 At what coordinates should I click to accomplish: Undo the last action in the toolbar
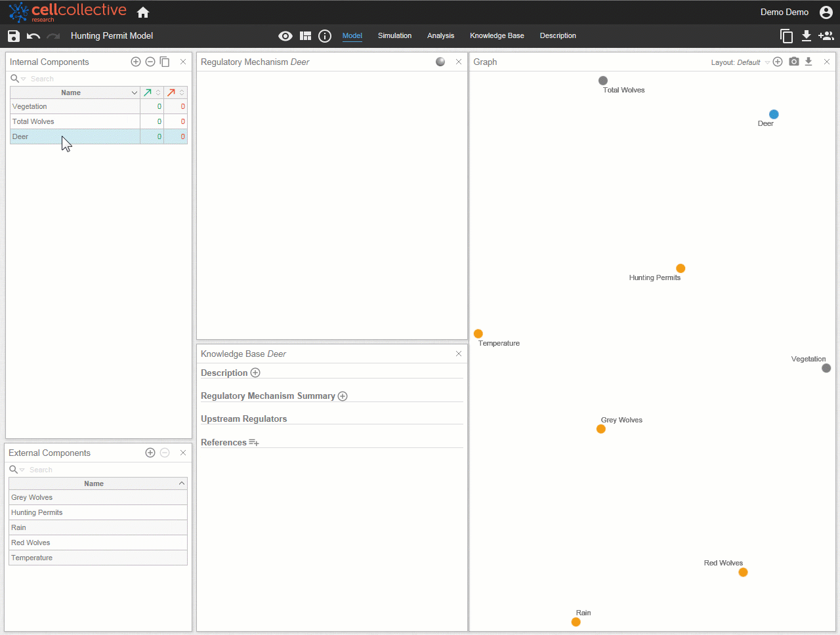tap(33, 36)
